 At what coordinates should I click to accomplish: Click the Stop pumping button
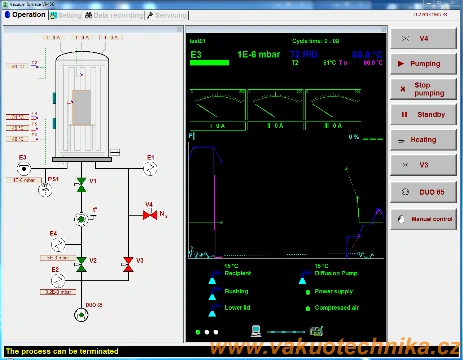point(423,89)
